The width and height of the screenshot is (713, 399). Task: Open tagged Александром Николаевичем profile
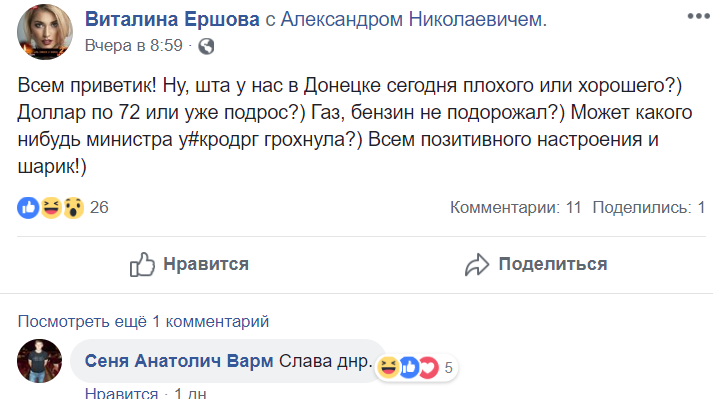[413, 19]
